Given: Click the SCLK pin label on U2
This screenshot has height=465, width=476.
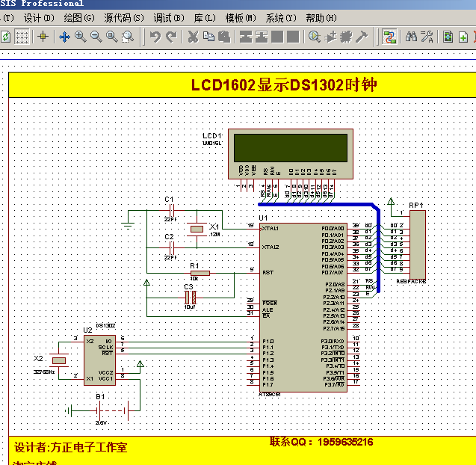Looking at the screenshot, I should [x=105, y=347].
